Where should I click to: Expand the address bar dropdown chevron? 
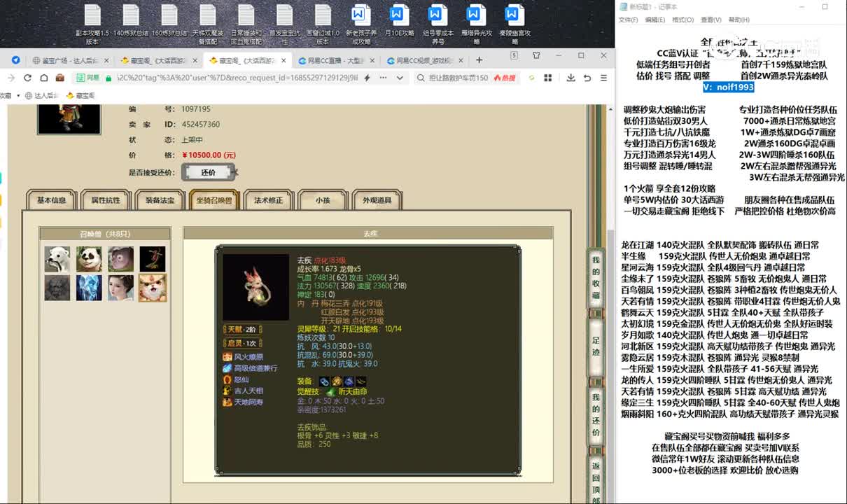[x=400, y=78]
